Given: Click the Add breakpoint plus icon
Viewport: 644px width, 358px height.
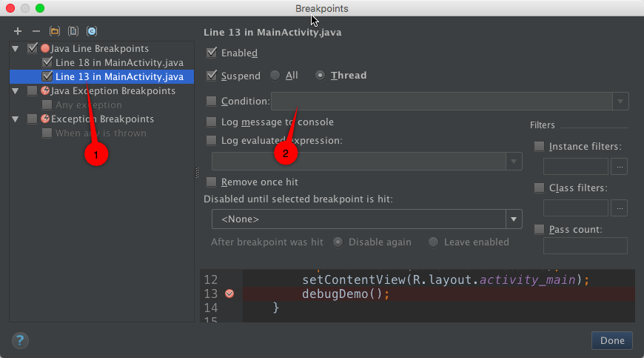Looking at the screenshot, I should click(x=18, y=31).
